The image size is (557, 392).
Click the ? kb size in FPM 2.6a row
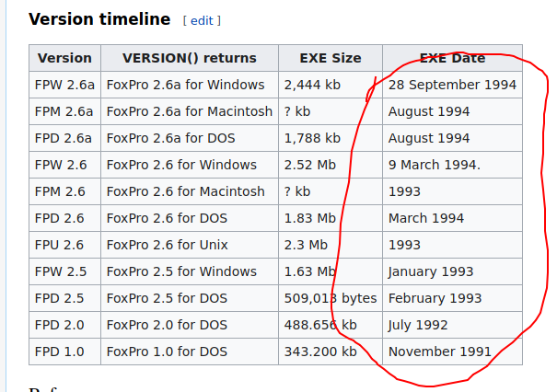click(331, 111)
